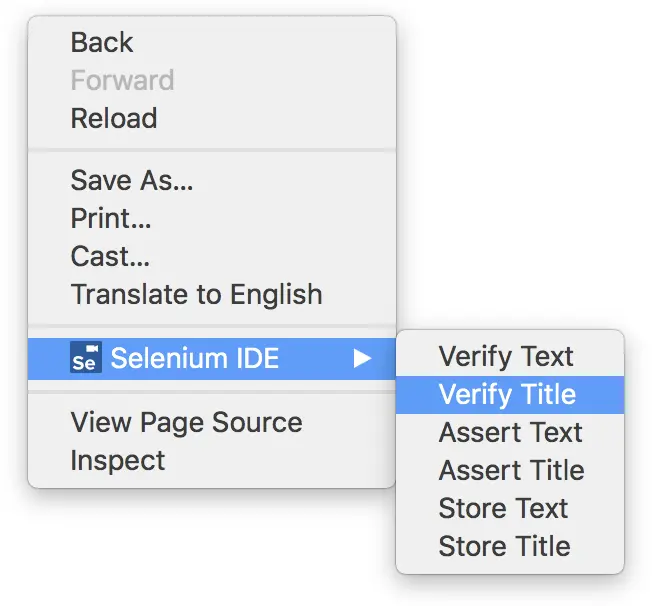The width and height of the screenshot is (660, 606).
Task: Click Translate to English
Action: point(212,294)
